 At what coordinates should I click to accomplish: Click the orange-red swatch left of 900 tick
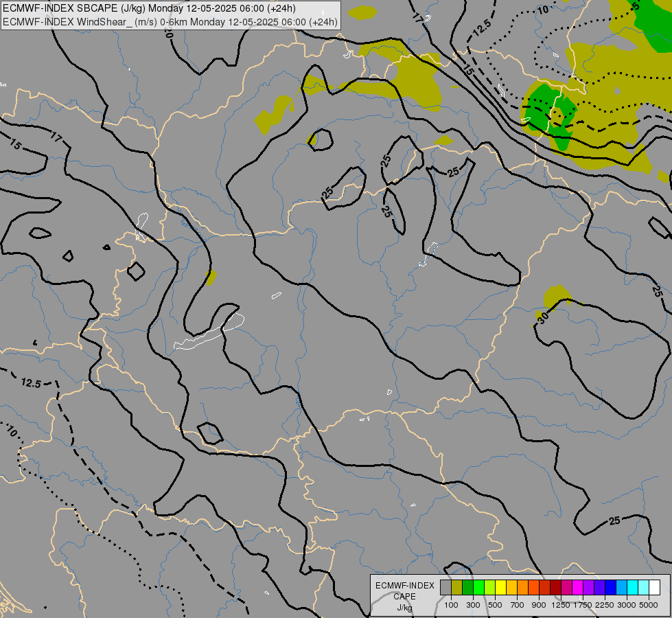[x=533, y=588]
